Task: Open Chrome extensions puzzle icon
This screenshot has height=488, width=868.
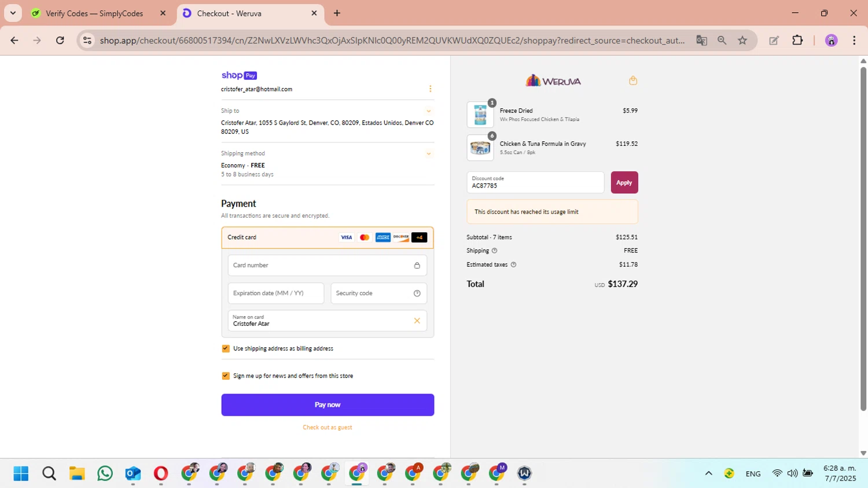Action: 797,40
